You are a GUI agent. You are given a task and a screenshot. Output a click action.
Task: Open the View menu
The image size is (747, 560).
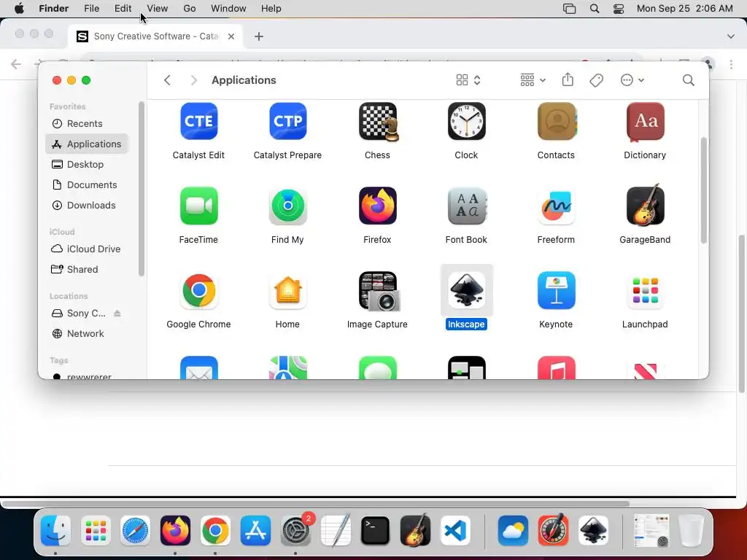(158, 9)
